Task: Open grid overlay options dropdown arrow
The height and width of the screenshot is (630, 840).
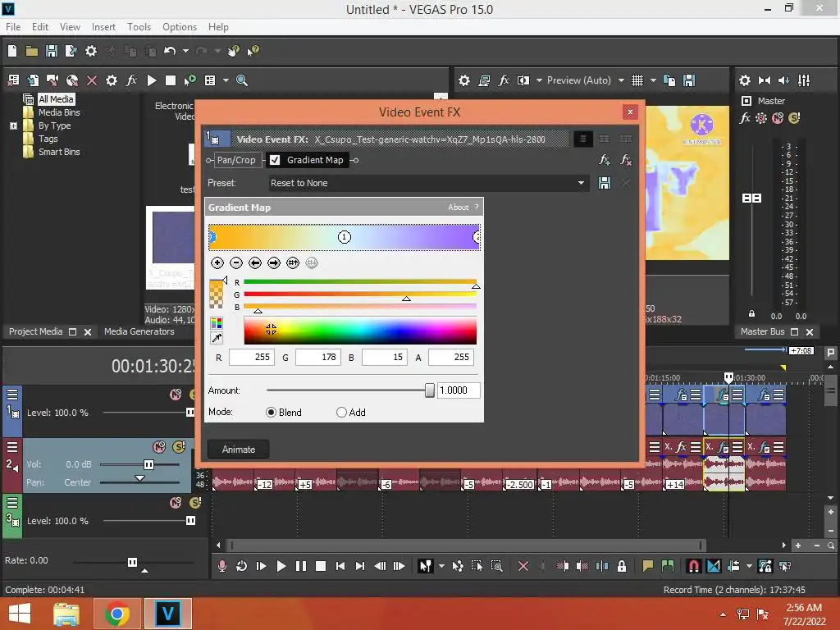Action: point(653,80)
